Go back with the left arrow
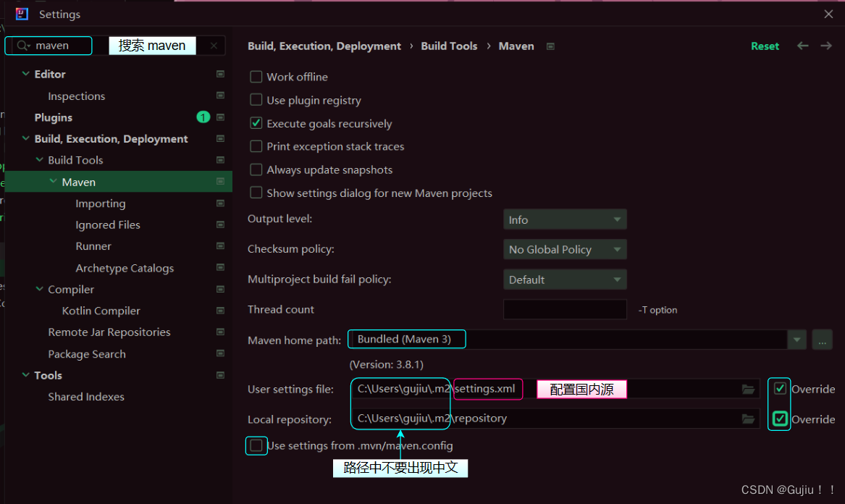This screenshot has width=845, height=504. click(x=803, y=46)
